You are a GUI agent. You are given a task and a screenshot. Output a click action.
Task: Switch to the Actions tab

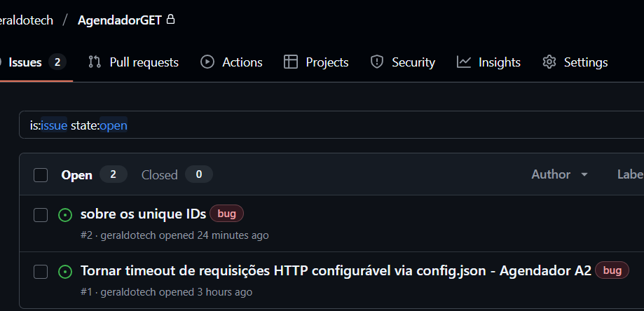click(x=231, y=62)
